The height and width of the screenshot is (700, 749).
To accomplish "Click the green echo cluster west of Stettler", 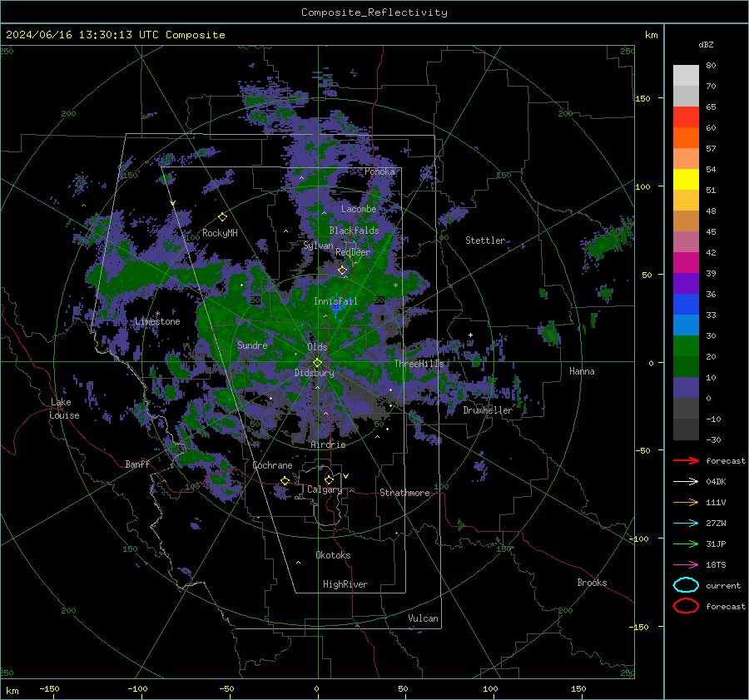I will [453, 216].
